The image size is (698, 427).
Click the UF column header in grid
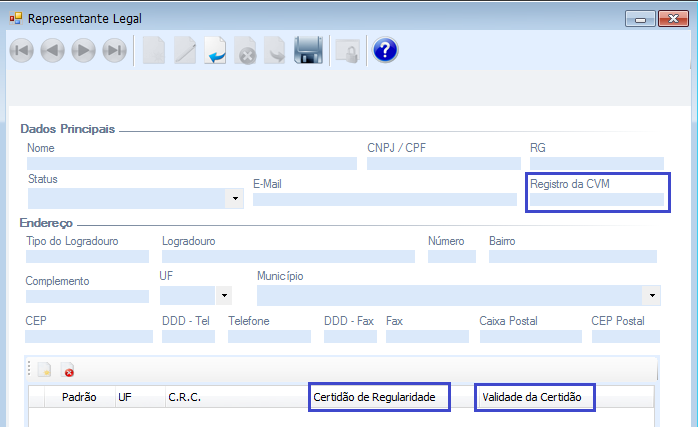coord(140,397)
